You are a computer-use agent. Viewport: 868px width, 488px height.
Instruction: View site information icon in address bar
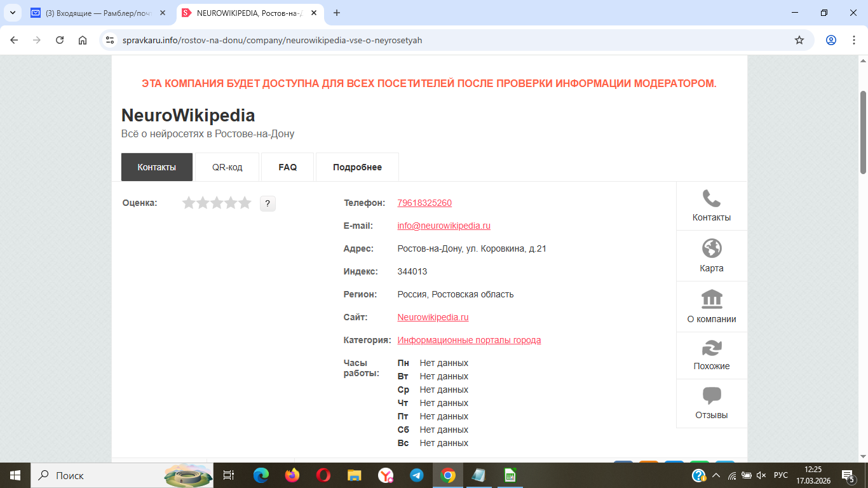(x=111, y=40)
